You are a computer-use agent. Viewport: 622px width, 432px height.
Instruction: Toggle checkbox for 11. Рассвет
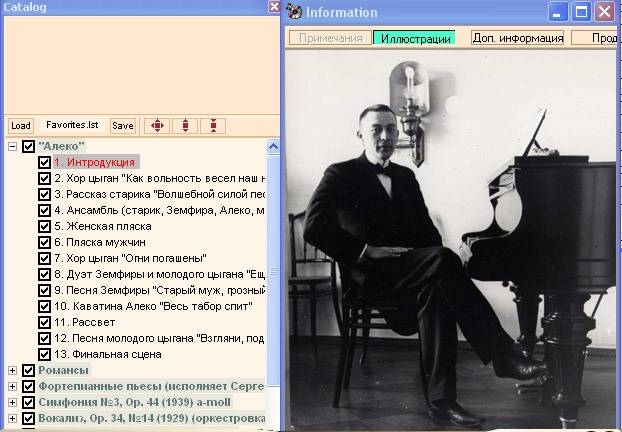[x=44, y=323]
